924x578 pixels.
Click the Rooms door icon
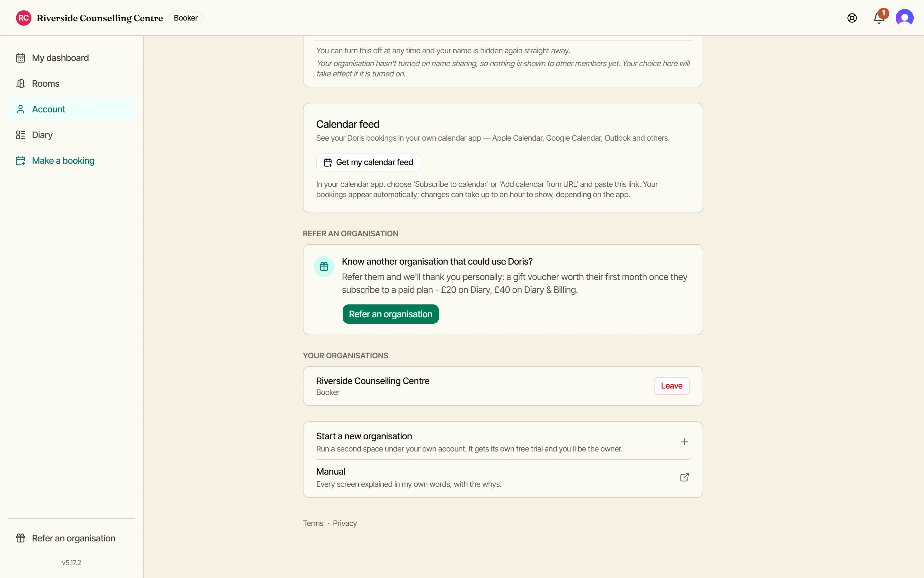point(21,83)
